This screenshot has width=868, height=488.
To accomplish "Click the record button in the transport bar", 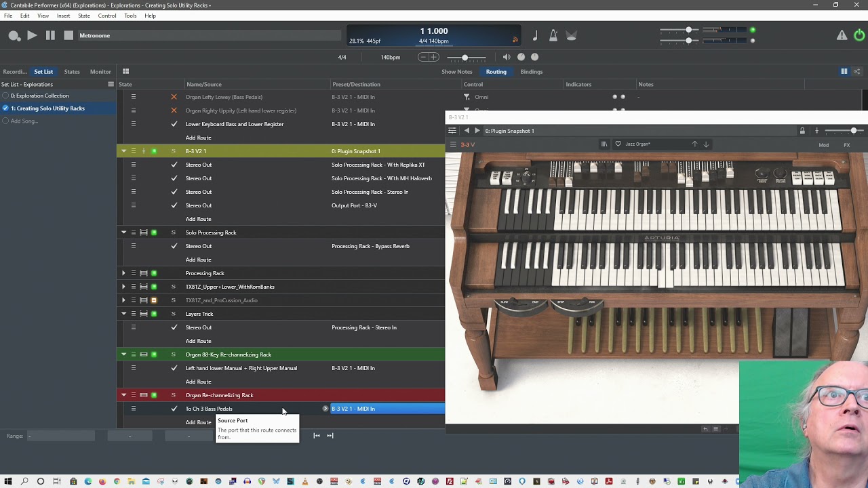I will (x=14, y=35).
